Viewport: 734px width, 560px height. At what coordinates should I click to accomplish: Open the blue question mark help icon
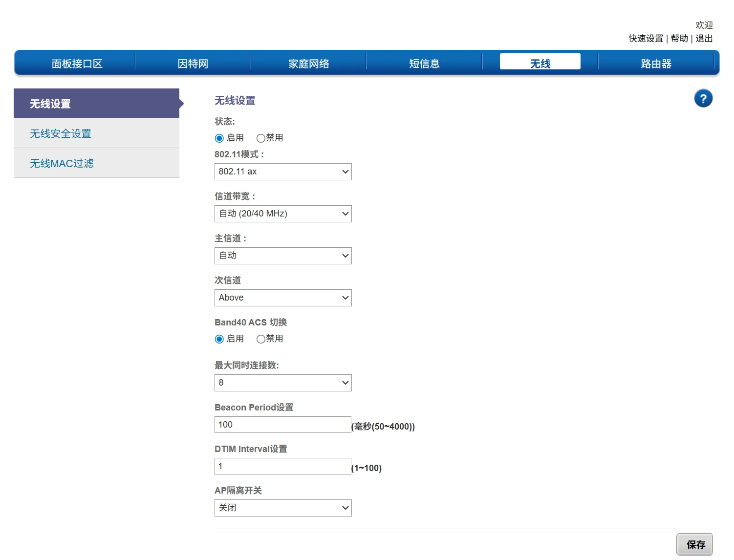click(703, 99)
